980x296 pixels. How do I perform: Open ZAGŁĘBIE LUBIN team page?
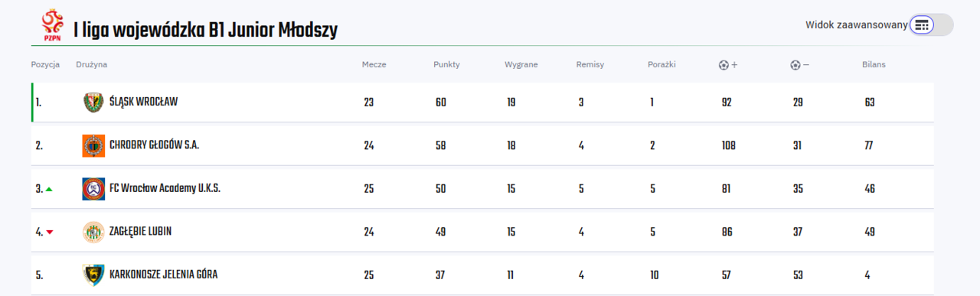point(140,232)
